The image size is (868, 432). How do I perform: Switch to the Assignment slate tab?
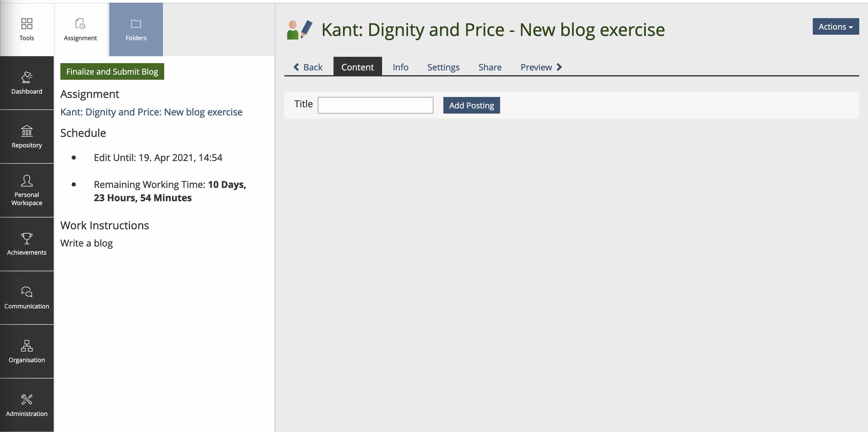(80, 30)
